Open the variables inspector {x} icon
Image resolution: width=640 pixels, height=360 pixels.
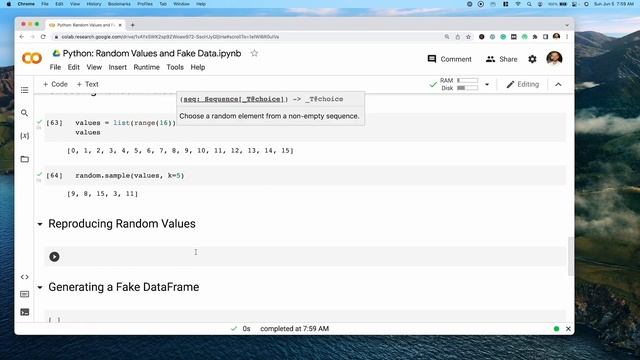pyautogui.click(x=24, y=136)
